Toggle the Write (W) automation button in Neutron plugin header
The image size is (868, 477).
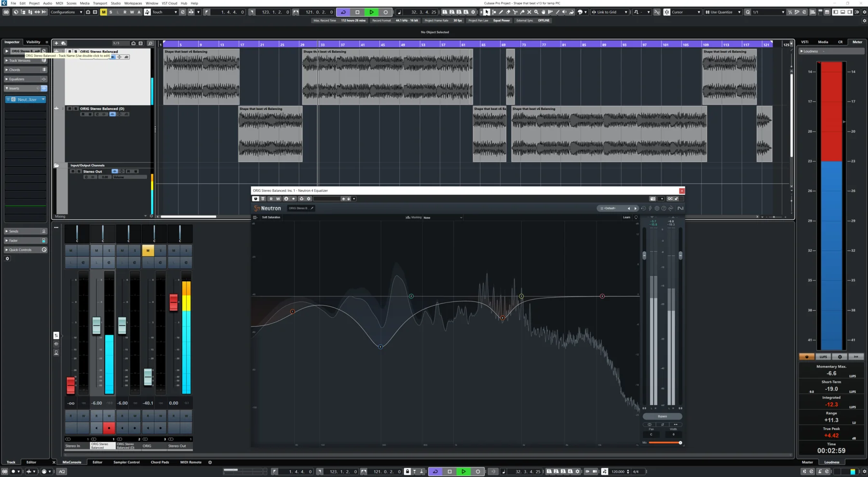pyautogui.click(x=278, y=199)
